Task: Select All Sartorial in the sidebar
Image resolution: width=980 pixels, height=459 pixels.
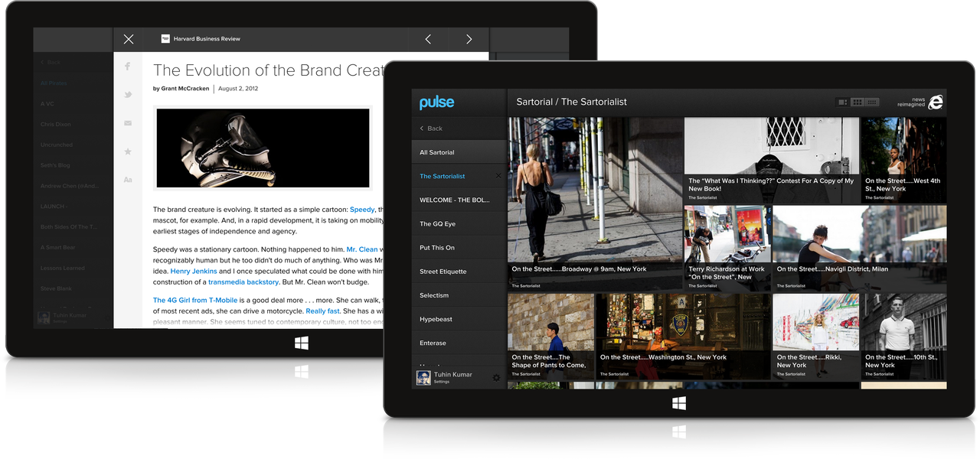Action: pyautogui.click(x=459, y=152)
